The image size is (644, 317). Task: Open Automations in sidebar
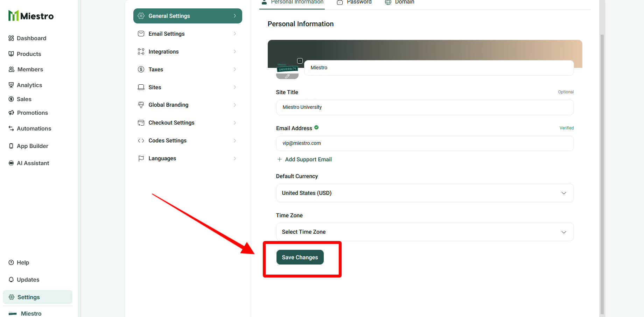[34, 128]
